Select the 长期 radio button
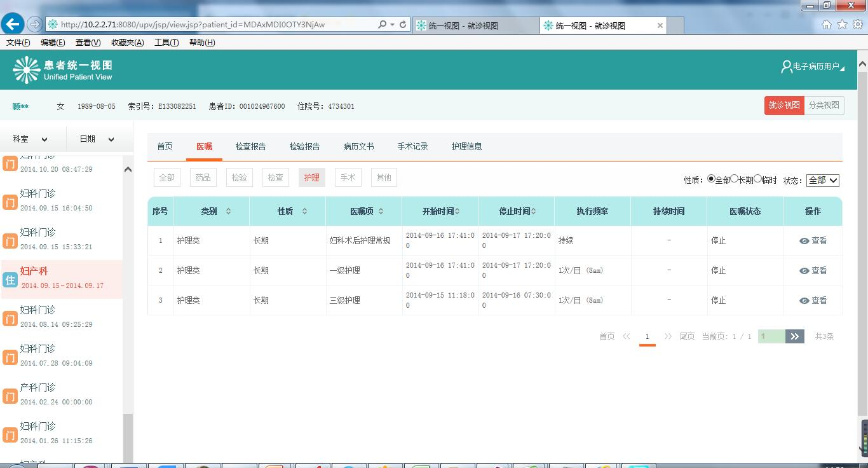The width and height of the screenshot is (868, 468). 734,179
